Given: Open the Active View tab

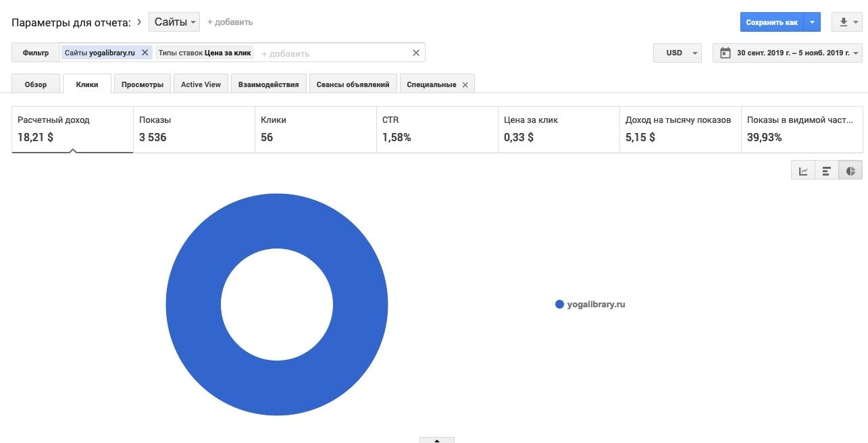Looking at the screenshot, I should click(201, 84).
